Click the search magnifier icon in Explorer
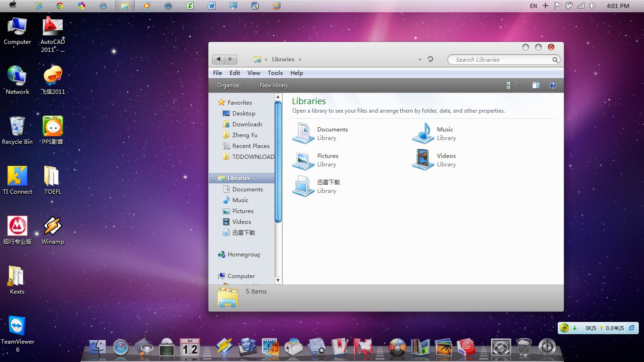644x362 pixels. pos(555,60)
